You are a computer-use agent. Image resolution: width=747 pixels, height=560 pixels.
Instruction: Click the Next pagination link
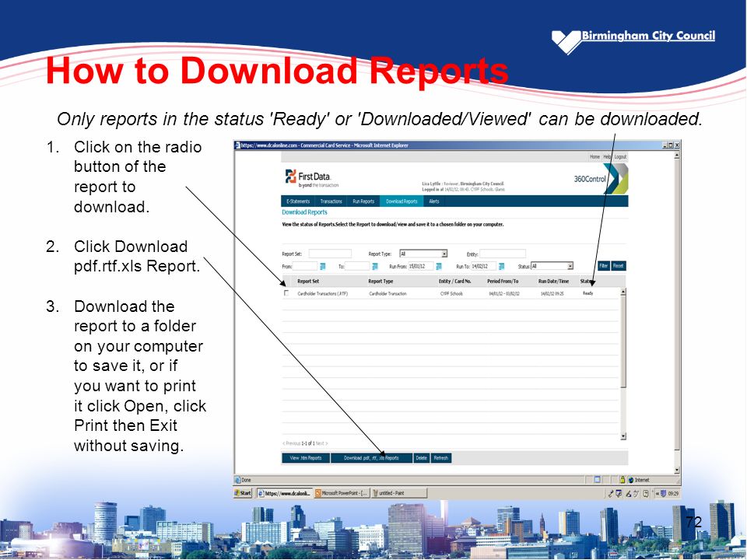(x=321, y=443)
